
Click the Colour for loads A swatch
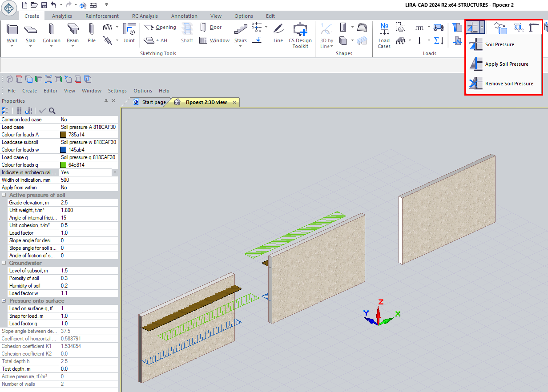(x=63, y=135)
